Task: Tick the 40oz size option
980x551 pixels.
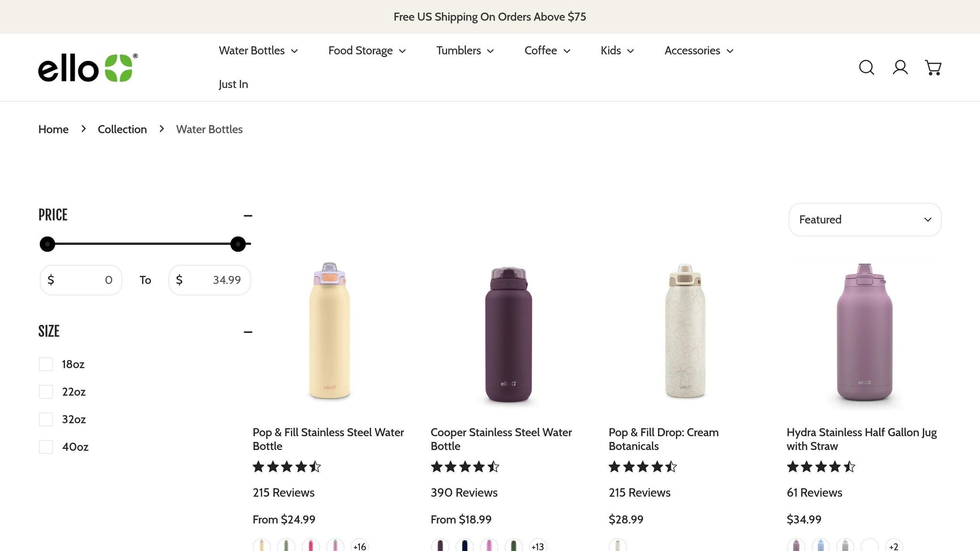Action: (x=46, y=447)
